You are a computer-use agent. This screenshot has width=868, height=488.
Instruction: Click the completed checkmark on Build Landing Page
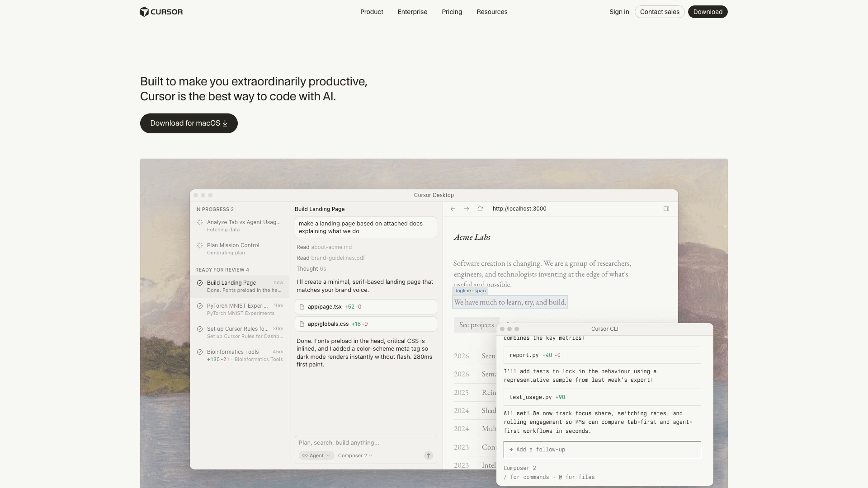(200, 283)
